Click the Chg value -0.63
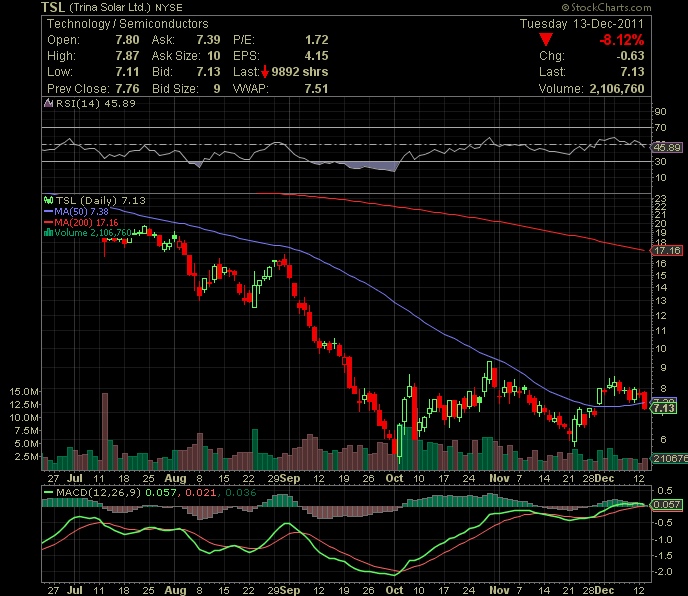Screen dimensions: 688x596 click(x=630, y=56)
